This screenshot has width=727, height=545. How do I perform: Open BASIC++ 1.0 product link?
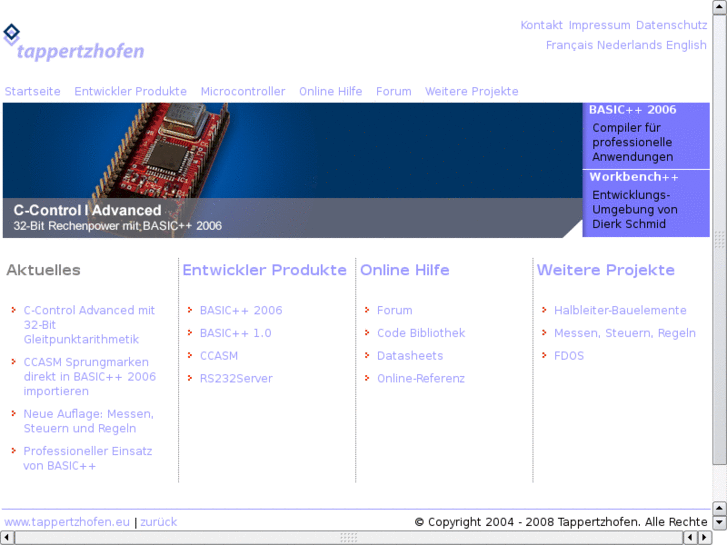235,333
